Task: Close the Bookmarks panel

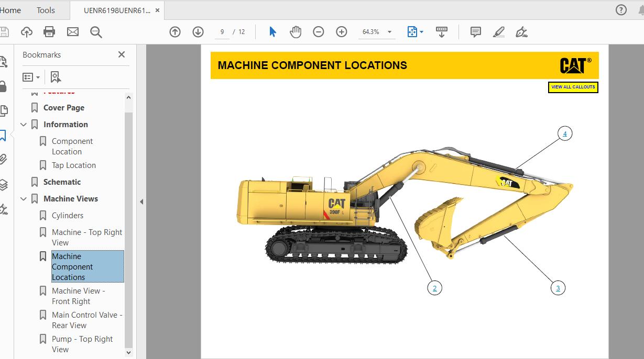Action: [x=122, y=54]
